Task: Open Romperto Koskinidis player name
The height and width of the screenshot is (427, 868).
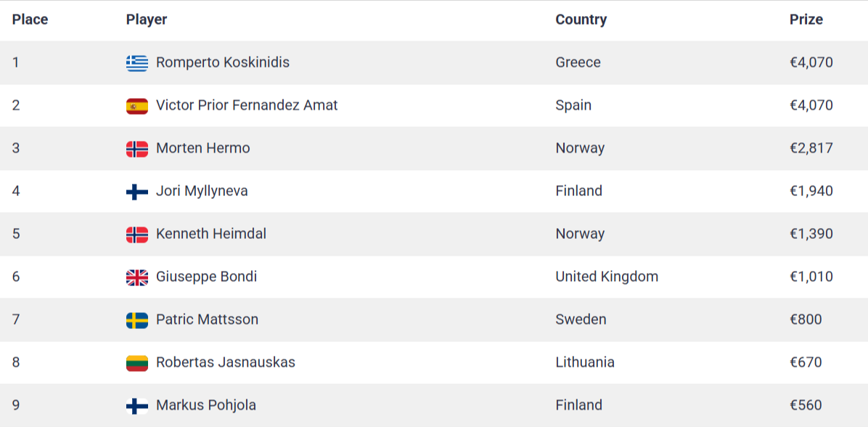Action: (x=222, y=62)
